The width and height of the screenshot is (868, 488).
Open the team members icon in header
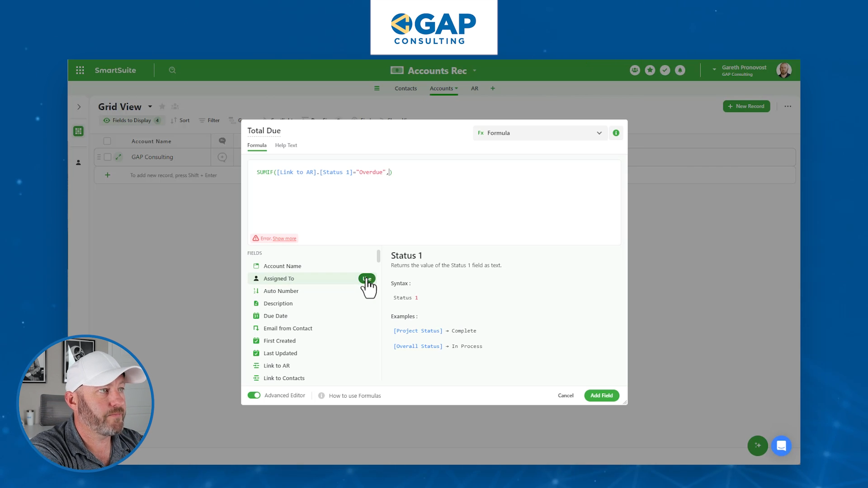pos(635,70)
